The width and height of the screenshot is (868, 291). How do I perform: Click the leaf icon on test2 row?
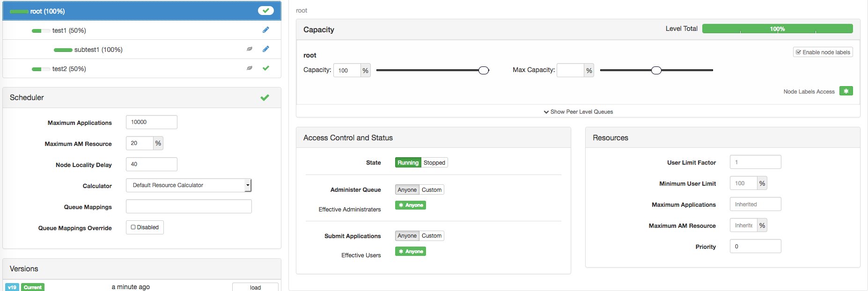tap(250, 68)
